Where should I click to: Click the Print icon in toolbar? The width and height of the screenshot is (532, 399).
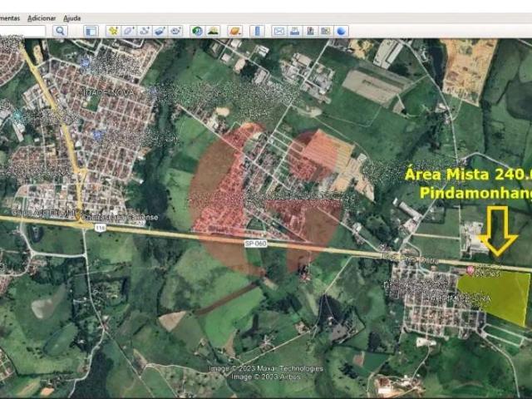click(x=294, y=31)
